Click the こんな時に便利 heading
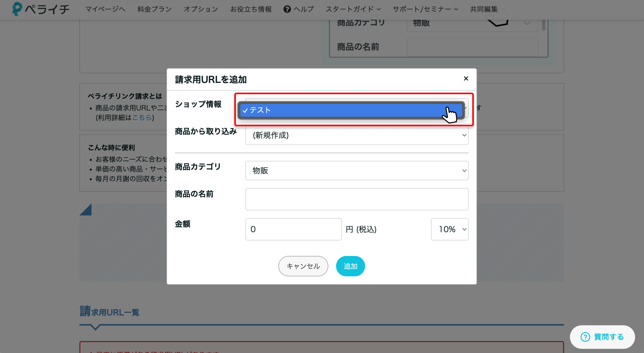 point(111,148)
